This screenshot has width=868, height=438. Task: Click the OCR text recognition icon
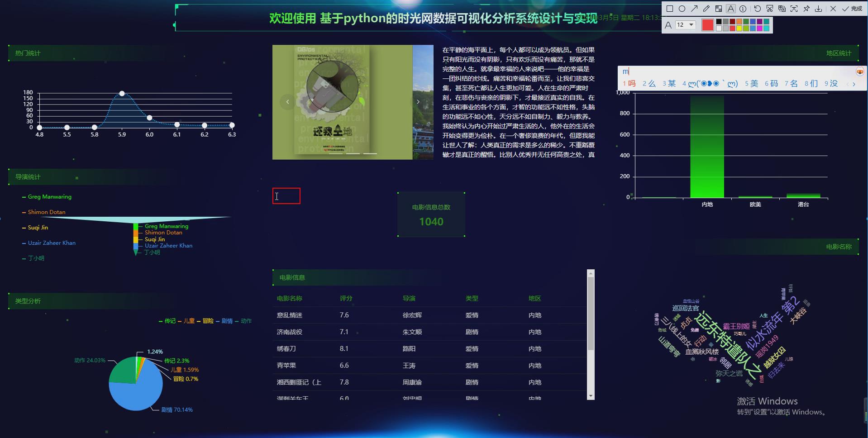pyautogui.click(x=782, y=9)
